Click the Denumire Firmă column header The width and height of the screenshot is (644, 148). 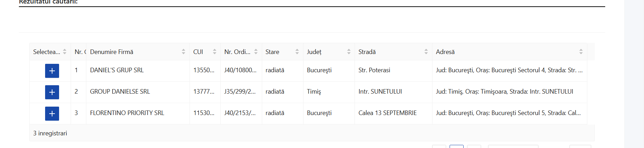tap(112, 52)
